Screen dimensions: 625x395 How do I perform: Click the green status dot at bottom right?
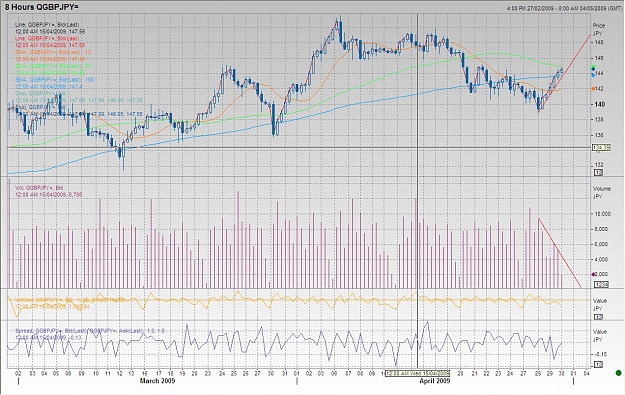pyautogui.click(x=618, y=373)
